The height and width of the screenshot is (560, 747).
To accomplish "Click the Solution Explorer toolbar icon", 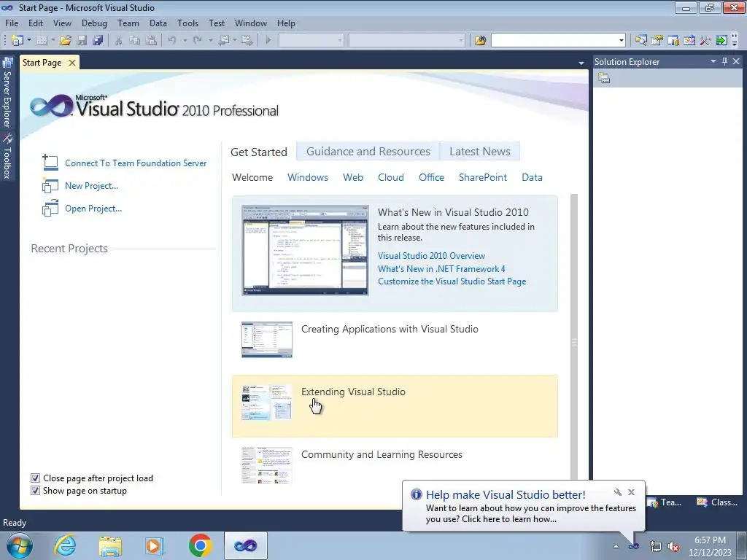I will pyautogui.click(x=640, y=41).
